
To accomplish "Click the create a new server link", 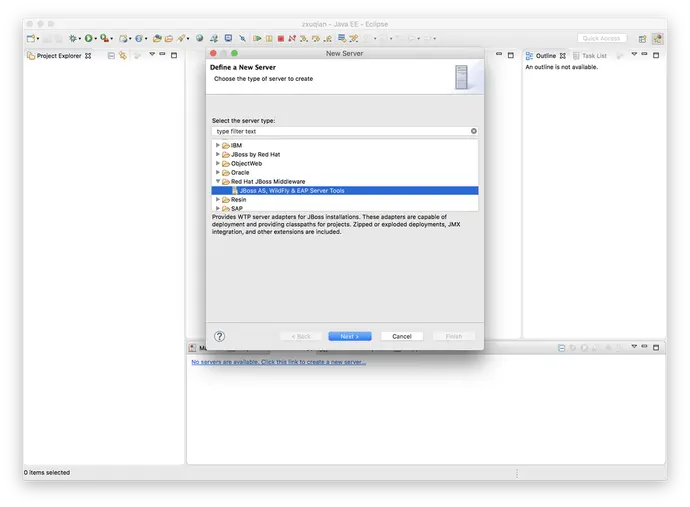I will tap(279, 362).
